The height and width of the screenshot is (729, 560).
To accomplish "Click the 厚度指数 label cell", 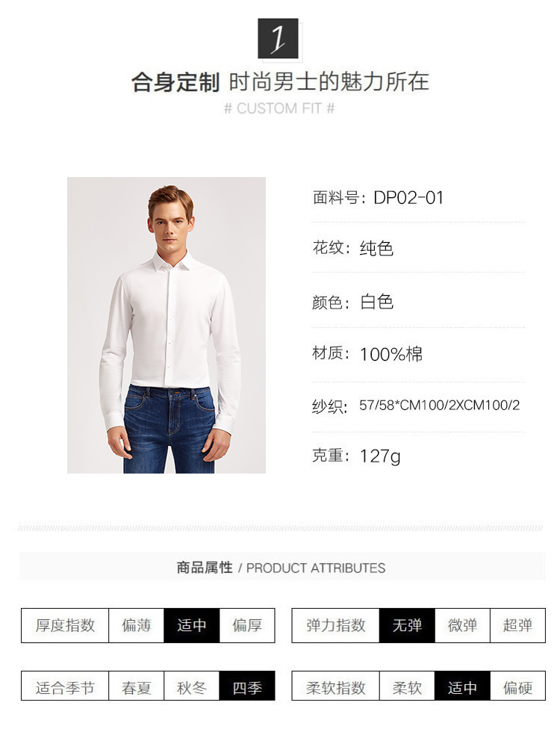I will click(x=65, y=625).
